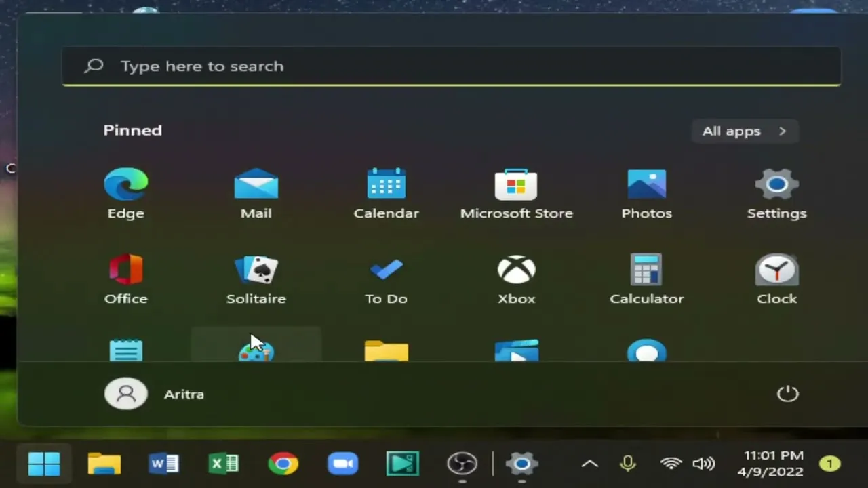Open Settings from the Pinned apps

point(777,194)
